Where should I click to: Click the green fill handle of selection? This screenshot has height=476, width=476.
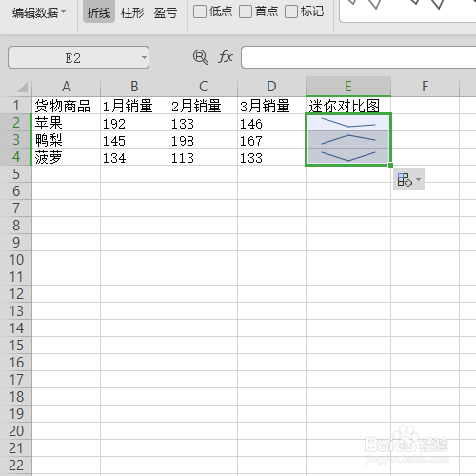click(390, 165)
